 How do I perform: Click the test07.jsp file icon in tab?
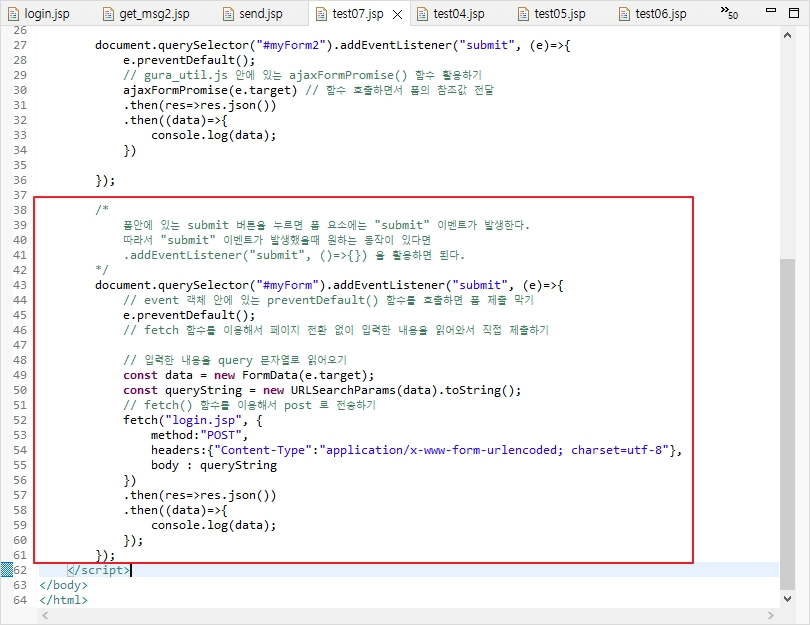[x=321, y=14]
